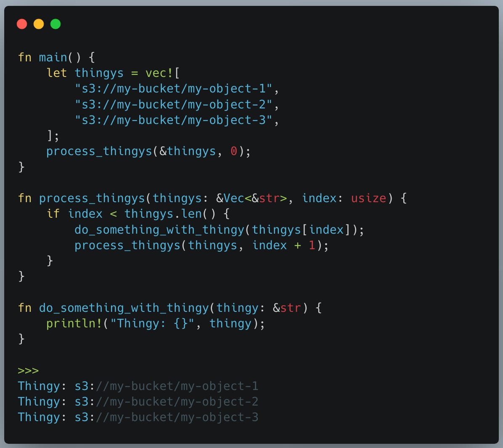Click the >>> output prompt marker
Screen dimensions: 503x448
click(28, 370)
